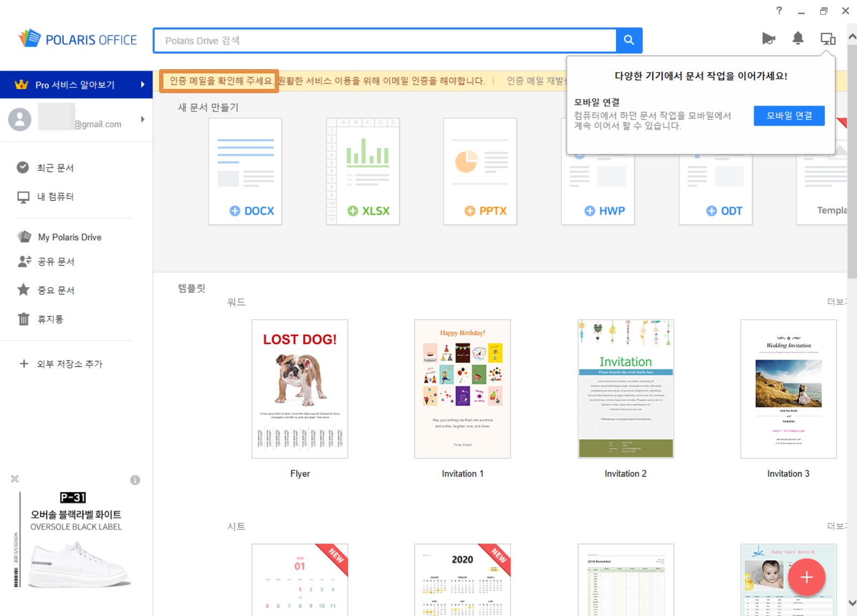Click the plus icon for 외부 저장소 추가

tap(24, 364)
